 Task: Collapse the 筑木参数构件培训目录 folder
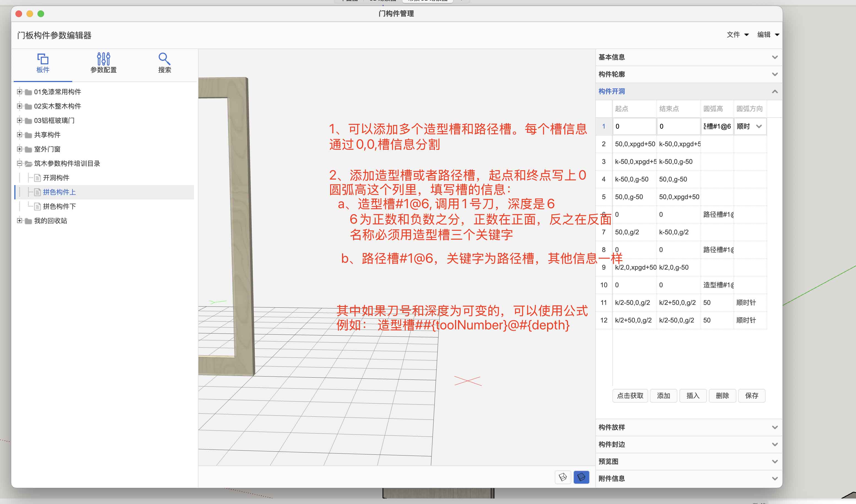19,163
